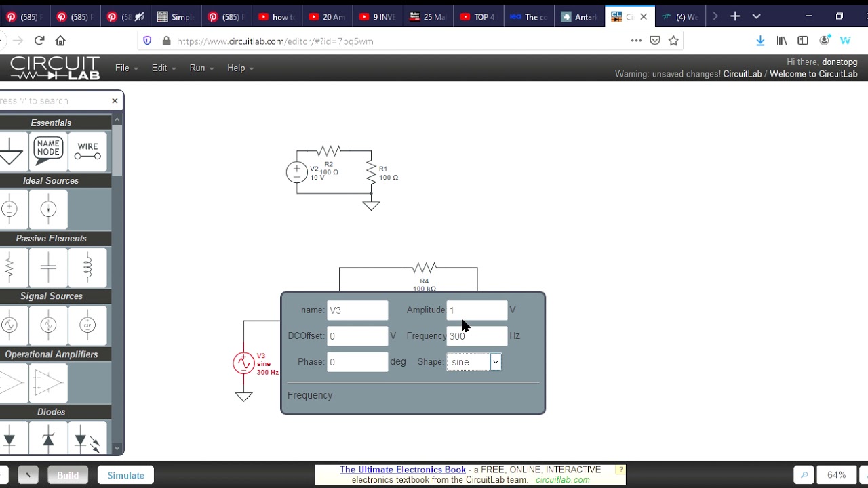Screen dimensions: 868x488
Task: Clear the component search box
Action: point(115,100)
